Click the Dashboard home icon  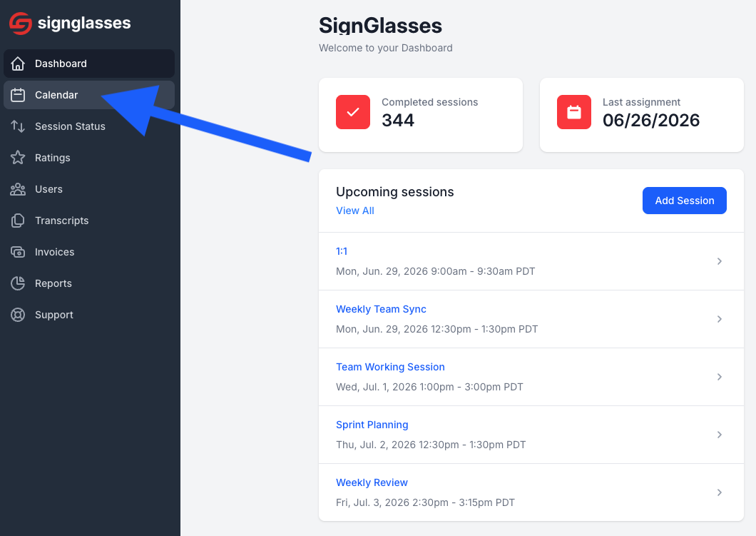tap(18, 64)
